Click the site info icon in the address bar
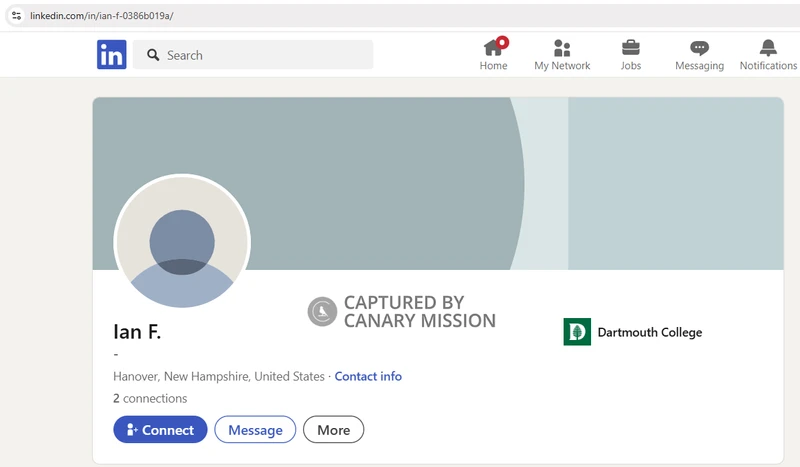Screen dimensions: 800x467 16,16
